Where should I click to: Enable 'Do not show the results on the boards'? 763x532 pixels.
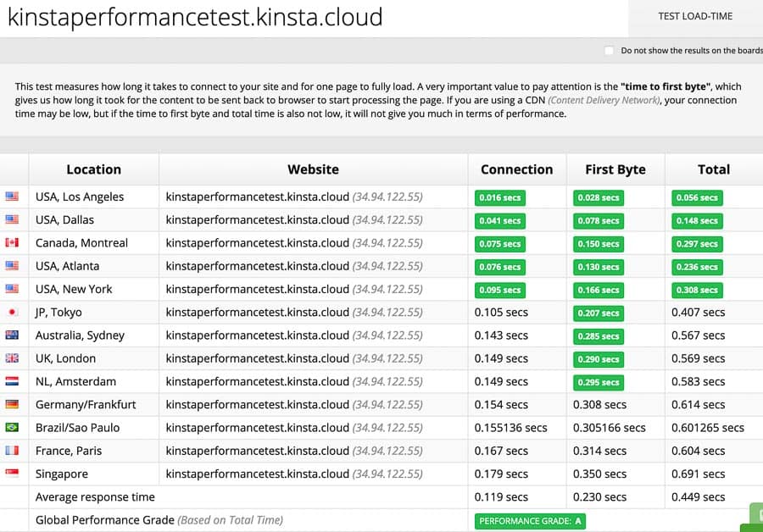(x=608, y=51)
